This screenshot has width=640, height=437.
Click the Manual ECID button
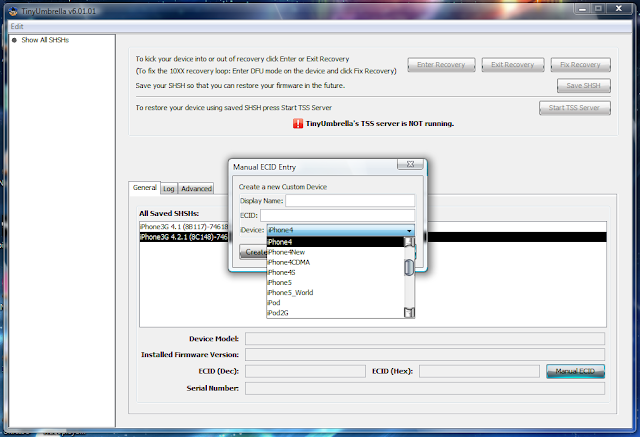point(575,371)
